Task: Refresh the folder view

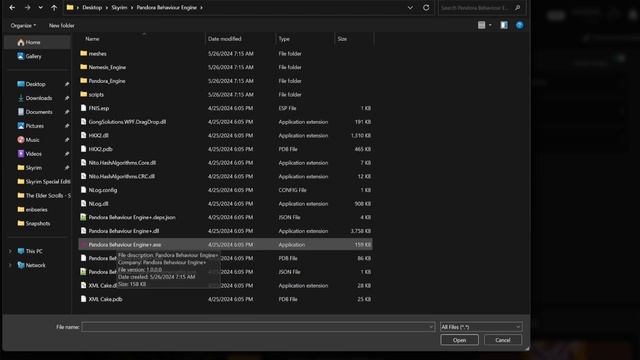Action: click(x=426, y=8)
